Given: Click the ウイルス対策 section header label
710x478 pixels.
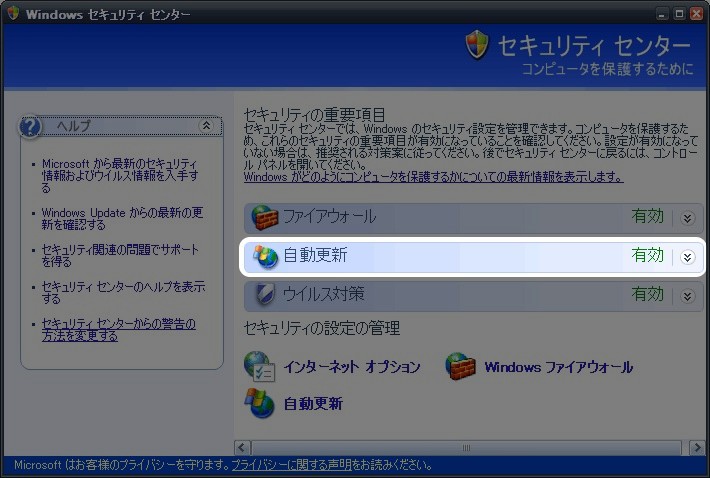Looking at the screenshot, I should click(323, 294).
